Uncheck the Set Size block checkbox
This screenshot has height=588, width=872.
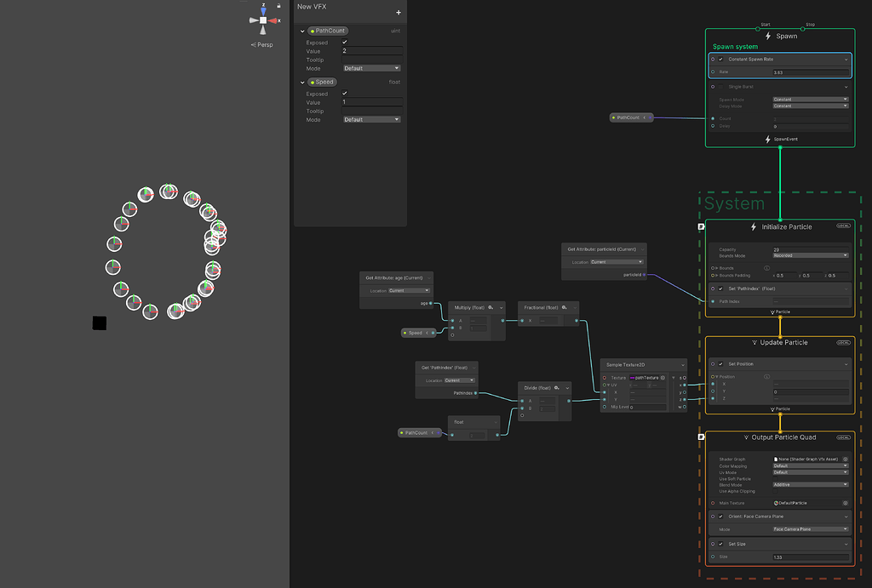(x=720, y=544)
